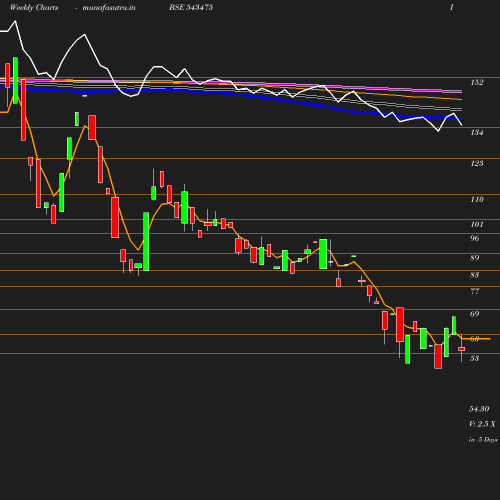This screenshot has width=500, height=500.
Task: Click the 96 price axis label
Action: coord(475,238)
